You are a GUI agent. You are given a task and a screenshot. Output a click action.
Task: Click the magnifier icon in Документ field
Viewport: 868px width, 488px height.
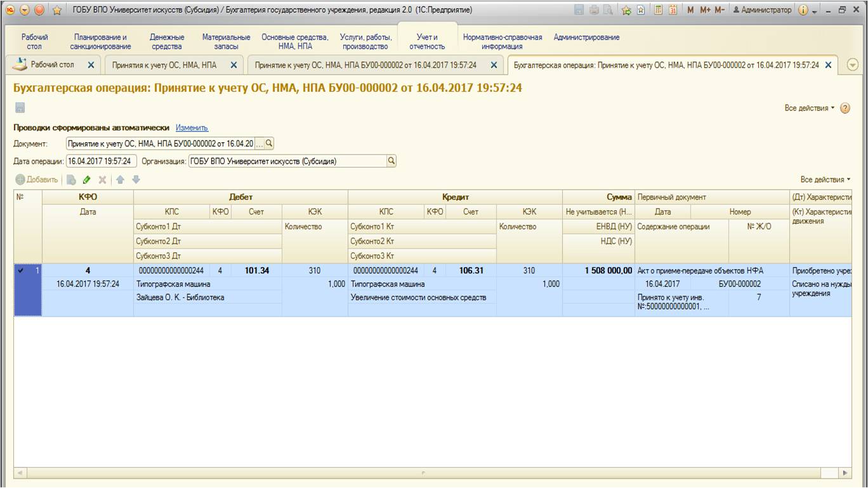[x=269, y=143]
